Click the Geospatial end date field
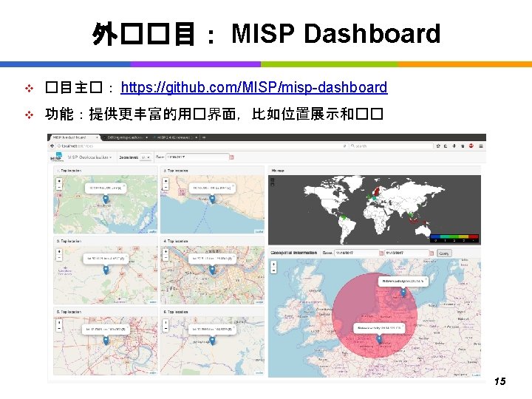532x399 pixels. pyautogui.click(x=407, y=253)
